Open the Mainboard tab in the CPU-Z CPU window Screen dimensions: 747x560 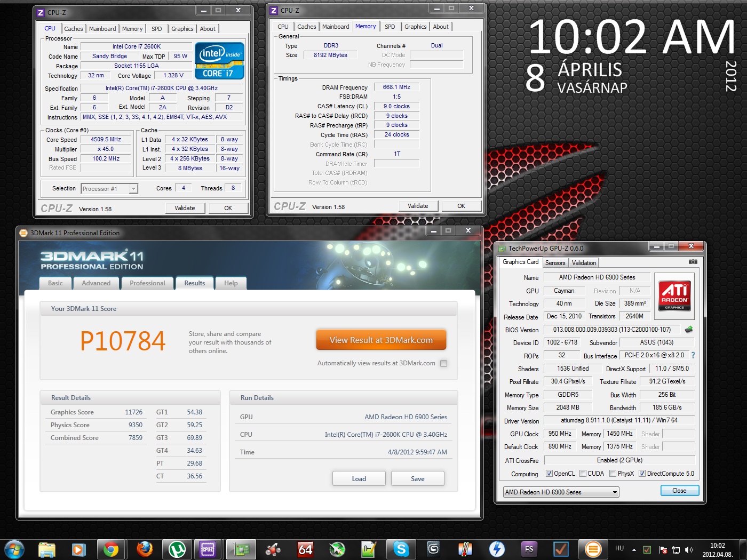[102, 29]
